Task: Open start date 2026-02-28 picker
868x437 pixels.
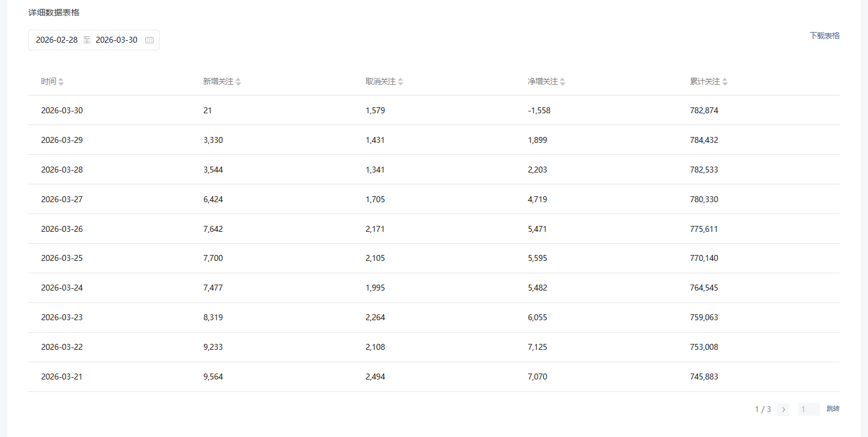Action: tap(57, 40)
